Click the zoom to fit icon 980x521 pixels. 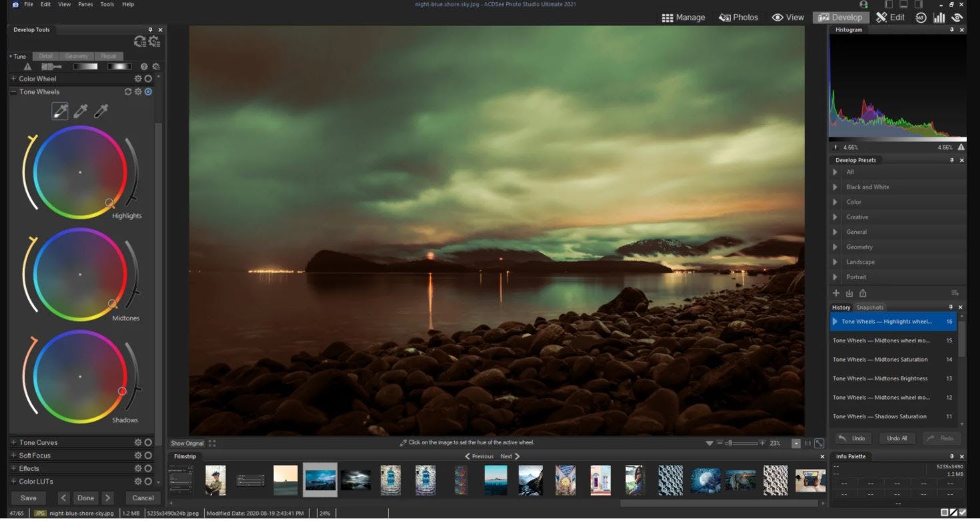coord(819,443)
